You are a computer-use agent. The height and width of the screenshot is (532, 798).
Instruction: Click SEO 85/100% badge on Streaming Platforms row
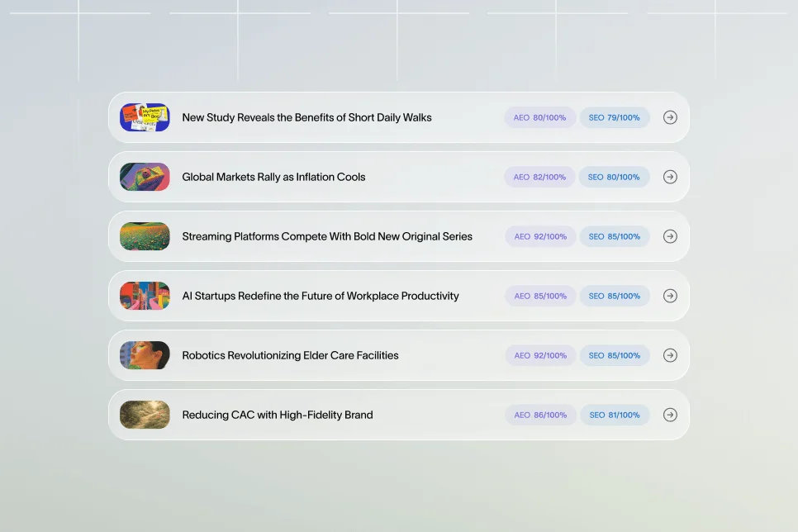[615, 236]
